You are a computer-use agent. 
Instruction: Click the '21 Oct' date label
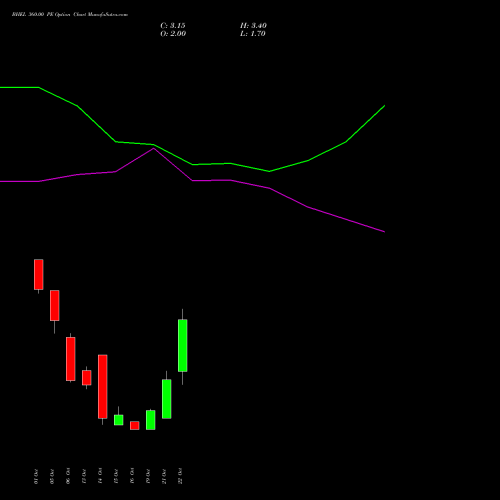pos(164,476)
